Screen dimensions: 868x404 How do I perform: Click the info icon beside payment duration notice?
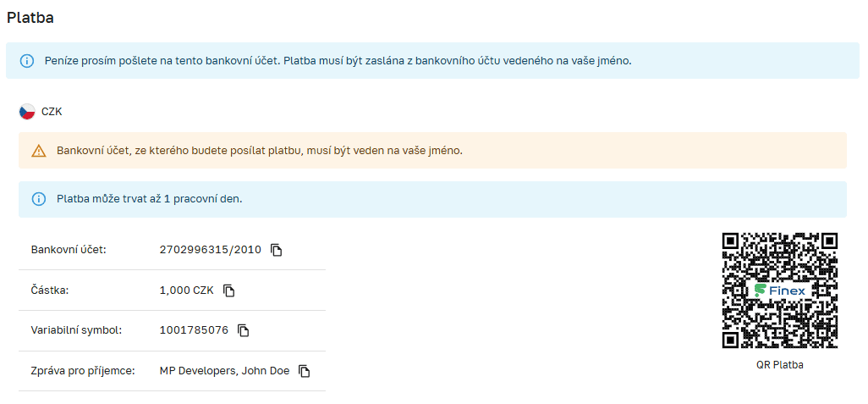39,199
